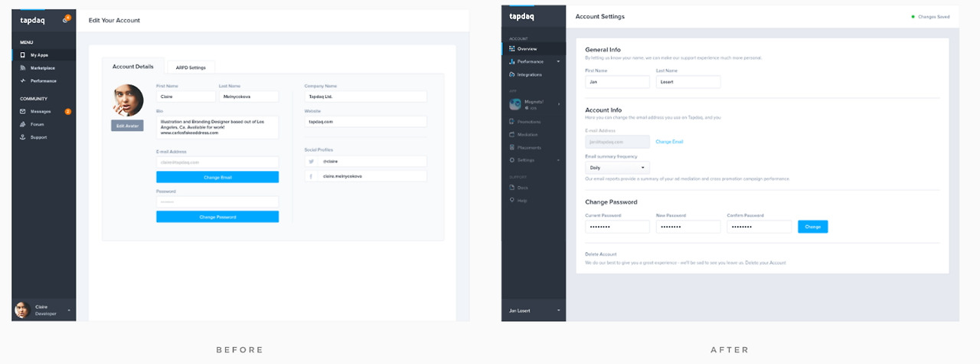The width and height of the screenshot is (980, 364).
Task: Select Overview in After sidebar menu
Action: [x=534, y=49]
